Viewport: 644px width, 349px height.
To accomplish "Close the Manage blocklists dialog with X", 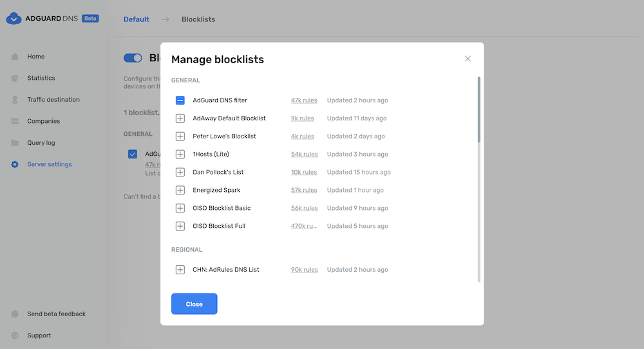I will coord(468,59).
